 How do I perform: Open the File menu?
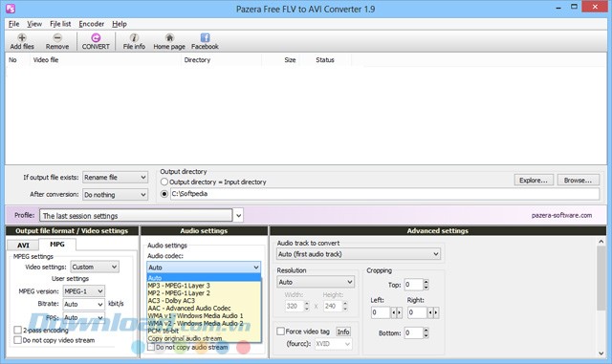tap(13, 24)
